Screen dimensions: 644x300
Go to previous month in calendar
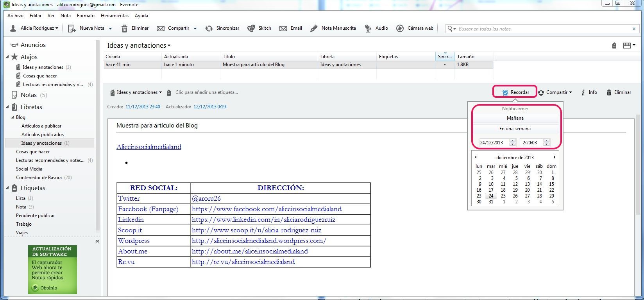pos(476,157)
